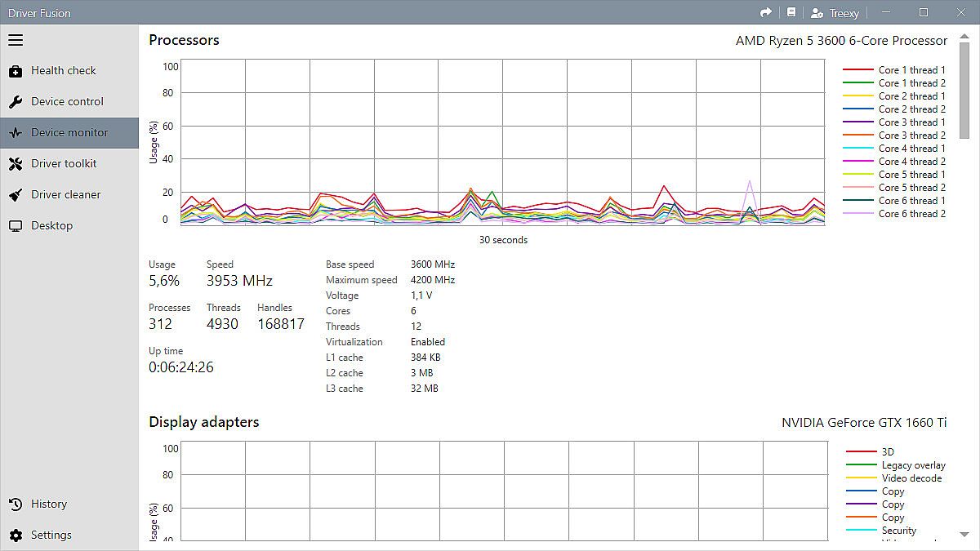The image size is (980, 551).
Task: Click the voltage value 1,1 V
Action: pos(421,295)
